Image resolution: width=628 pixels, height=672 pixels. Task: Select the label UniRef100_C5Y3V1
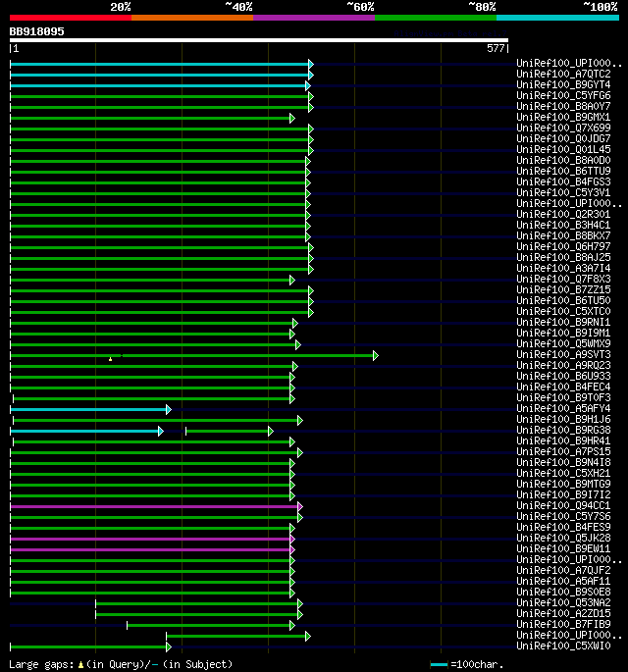click(563, 192)
